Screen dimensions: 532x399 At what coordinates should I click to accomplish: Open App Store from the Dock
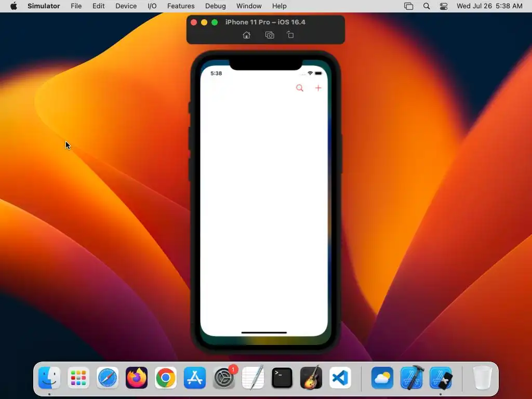[195, 378]
